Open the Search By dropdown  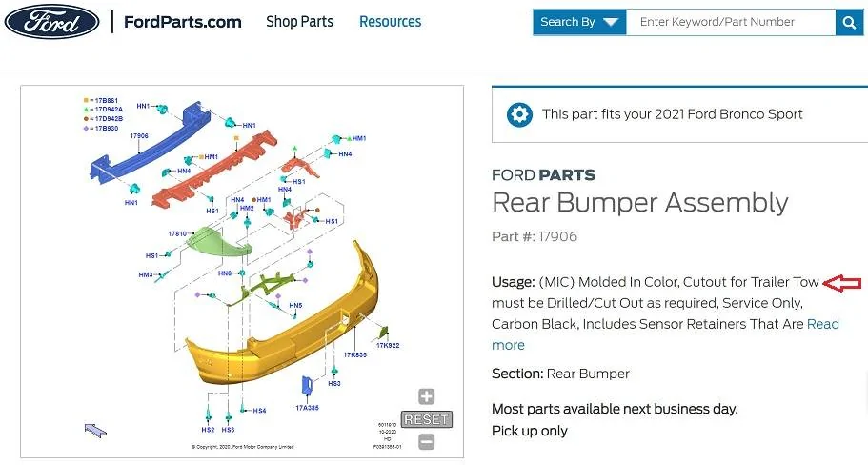coord(579,22)
